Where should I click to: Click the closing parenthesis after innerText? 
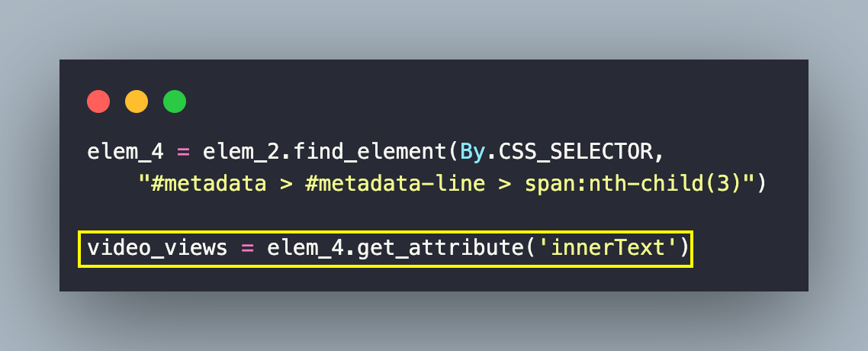pyautogui.click(x=683, y=249)
